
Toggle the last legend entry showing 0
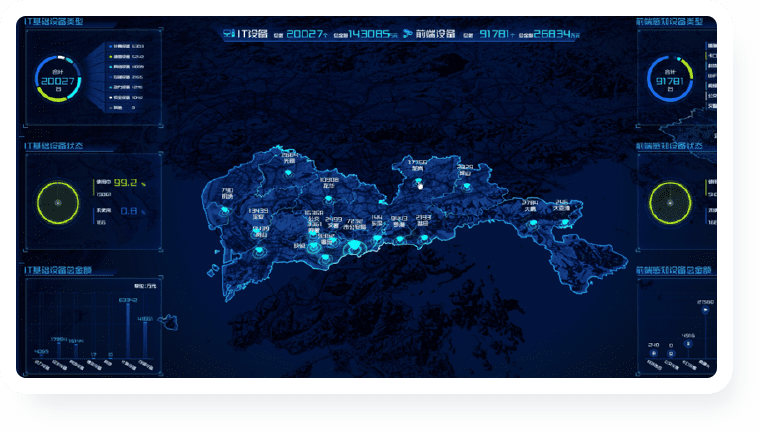tap(123, 108)
